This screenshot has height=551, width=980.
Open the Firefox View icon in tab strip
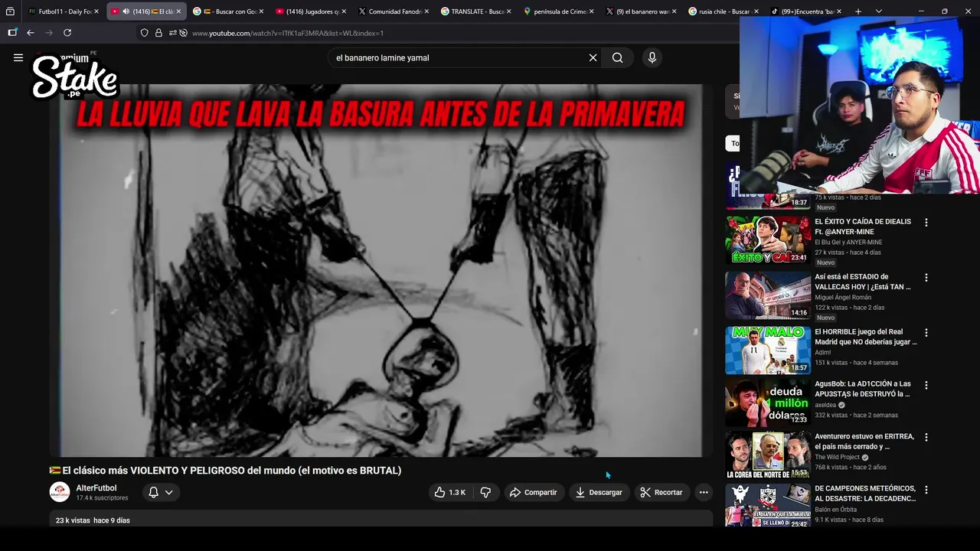click(x=10, y=11)
